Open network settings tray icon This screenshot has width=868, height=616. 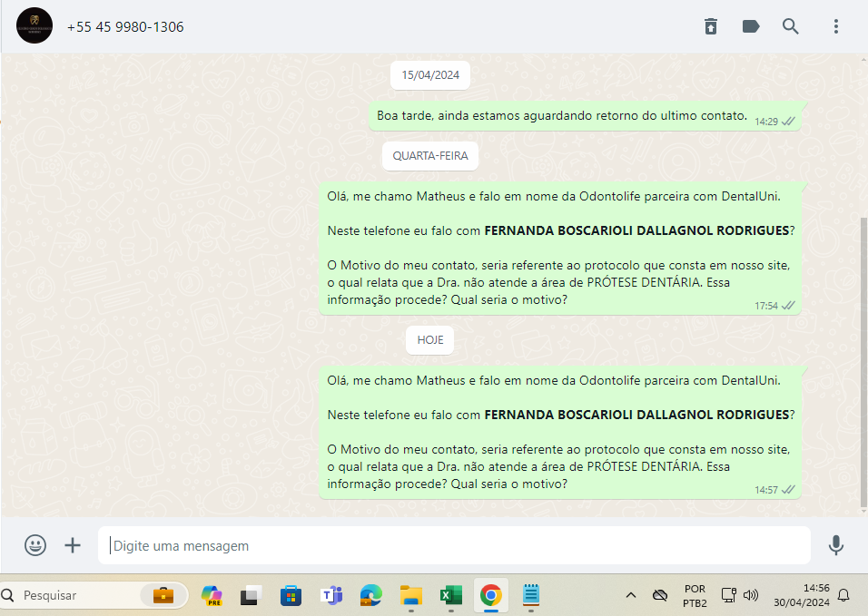point(728,595)
